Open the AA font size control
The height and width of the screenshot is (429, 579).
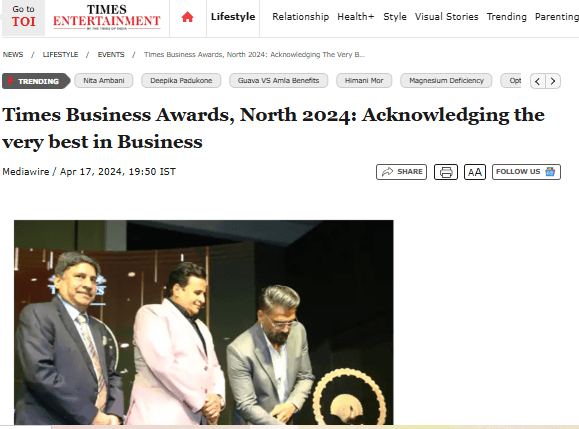coord(474,172)
